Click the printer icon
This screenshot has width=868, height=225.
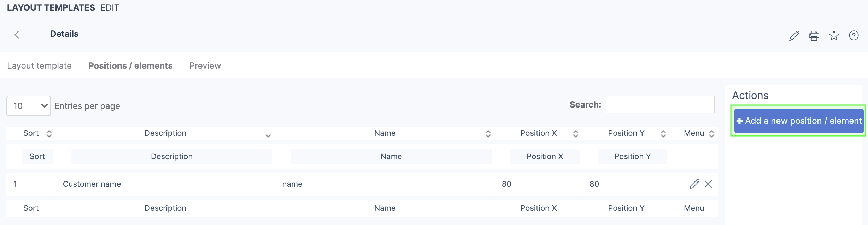[x=814, y=36]
